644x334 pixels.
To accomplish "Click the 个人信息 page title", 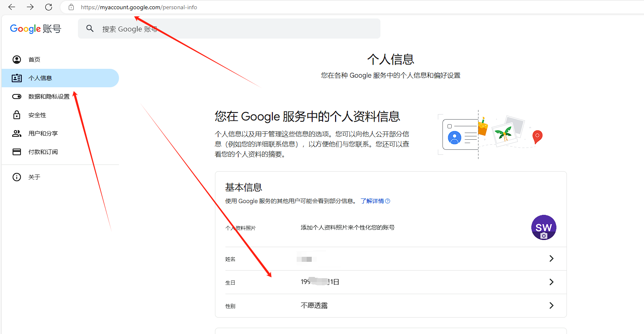I will (x=391, y=59).
